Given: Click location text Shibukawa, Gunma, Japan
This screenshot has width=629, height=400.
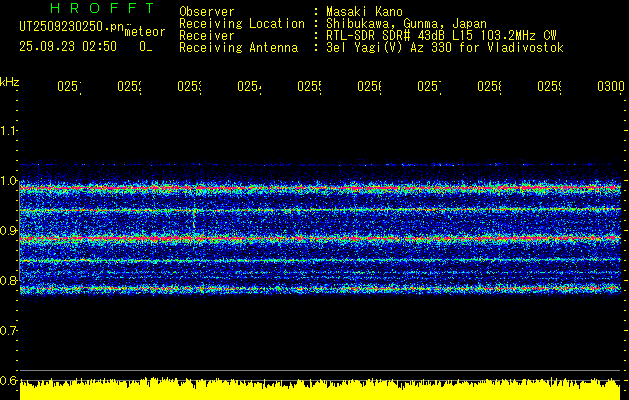Looking at the screenshot, I should [406, 24].
